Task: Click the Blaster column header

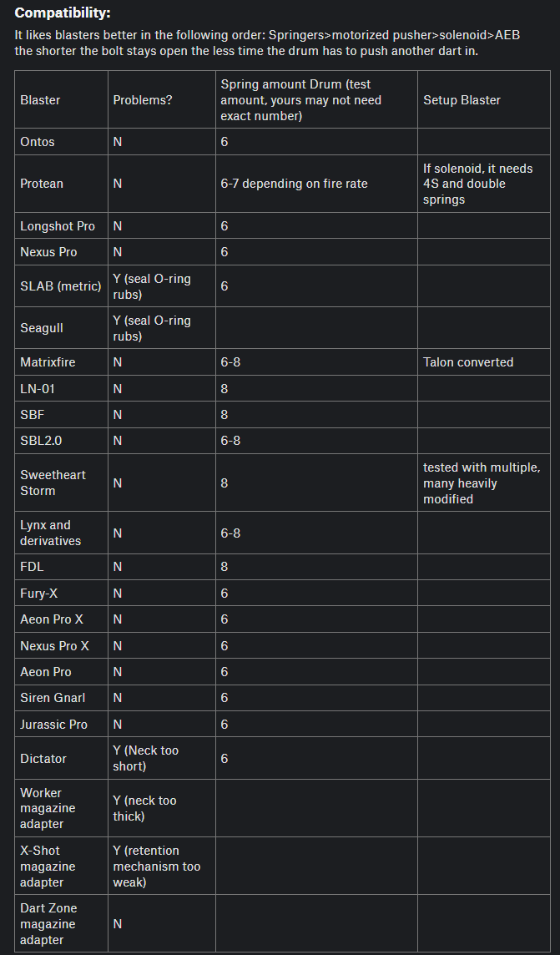Action: click(40, 100)
